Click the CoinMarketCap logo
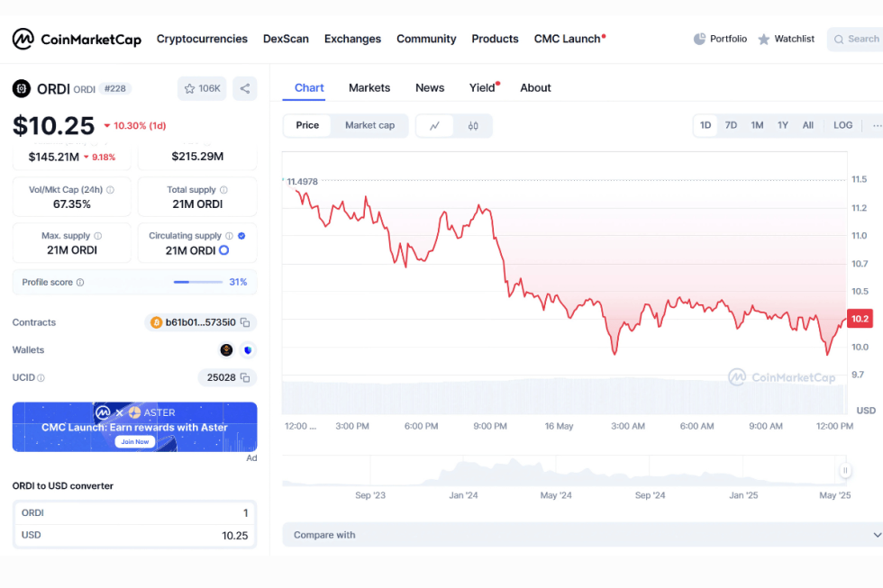 click(x=77, y=39)
